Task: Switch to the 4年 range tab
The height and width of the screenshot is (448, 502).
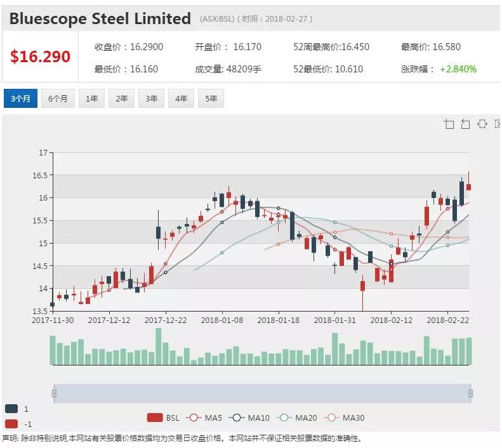Action: point(182,98)
